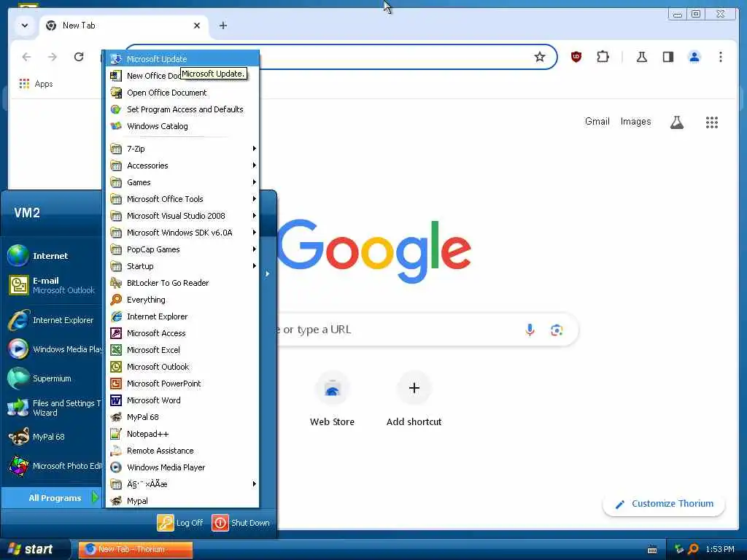Launch MyPal 68 in Start menu left pane
Viewport: 747px width, 560px height.
tap(53, 437)
